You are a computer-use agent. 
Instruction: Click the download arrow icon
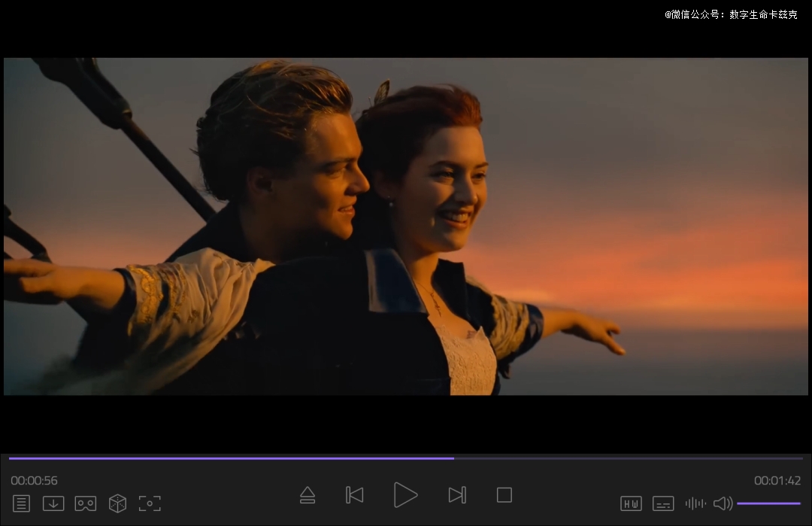53,503
